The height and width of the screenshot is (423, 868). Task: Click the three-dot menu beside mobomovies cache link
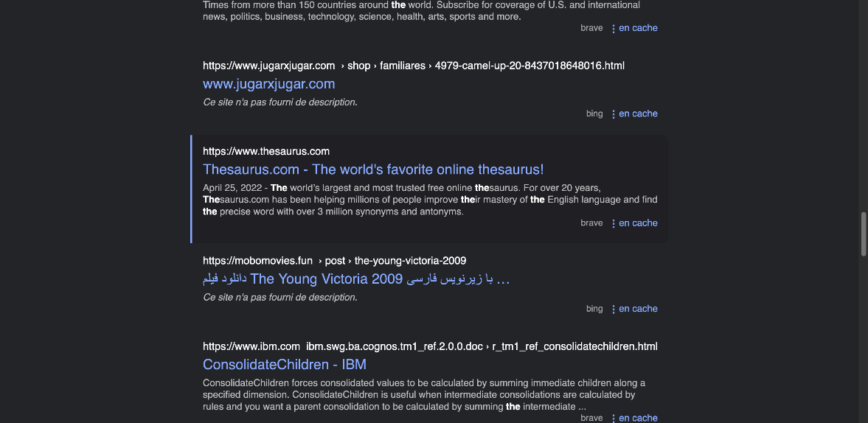[x=613, y=309]
